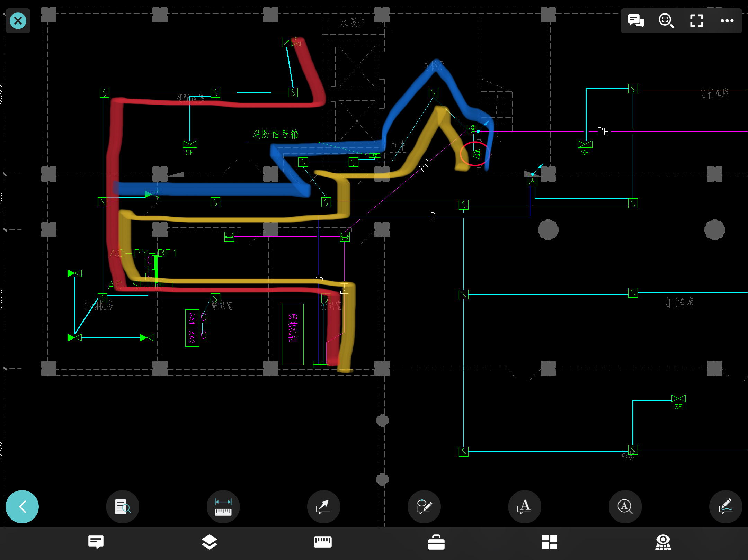Enter full screen mode
Image resolution: width=748 pixels, height=560 pixels.
[697, 21]
